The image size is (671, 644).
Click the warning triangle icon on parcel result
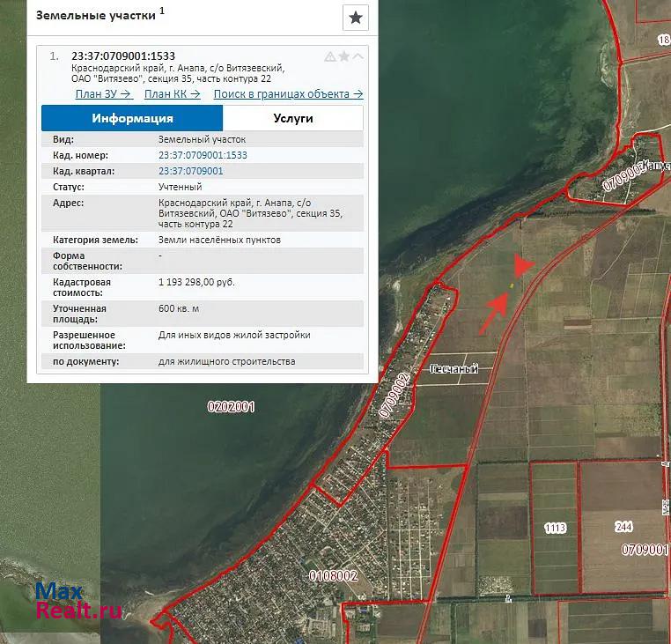pyautogui.click(x=330, y=56)
